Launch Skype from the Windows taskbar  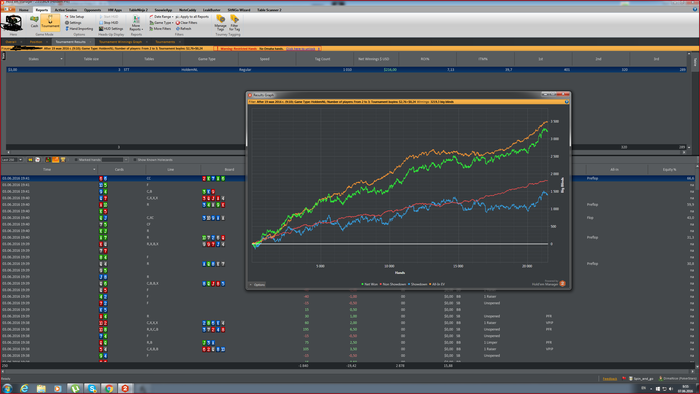coord(92,389)
